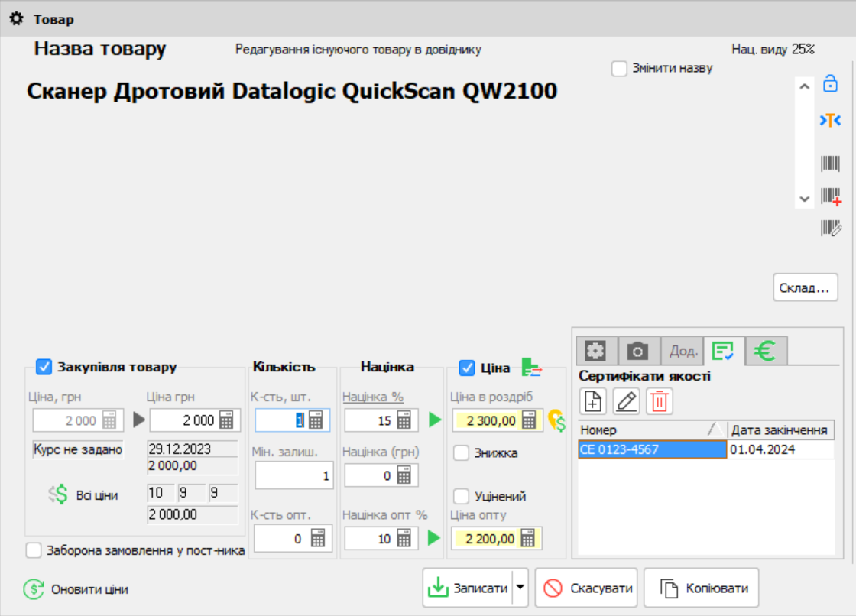Click the edit certificate pencil icon
This screenshot has width=856, height=616.
tap(626, 400)
